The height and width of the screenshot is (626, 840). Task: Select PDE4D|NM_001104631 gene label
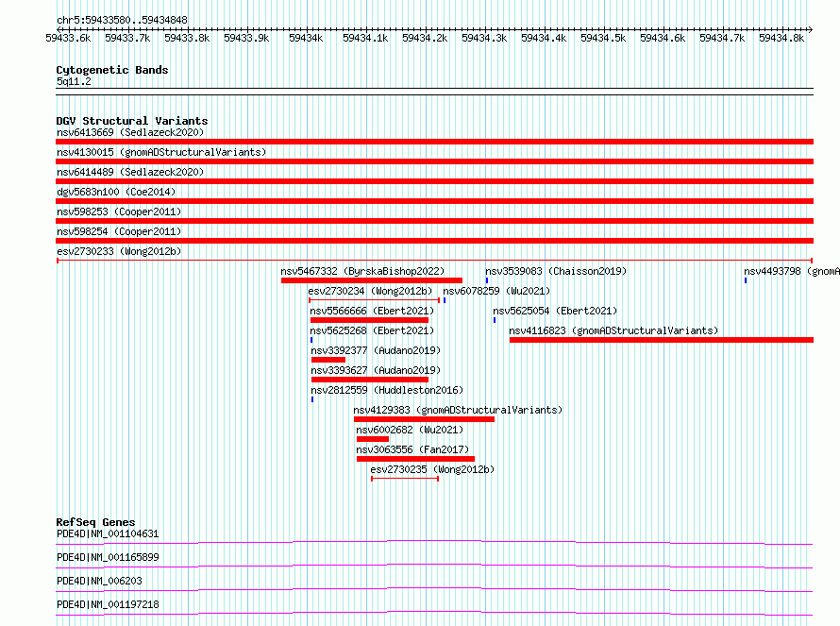coord(108,533)
